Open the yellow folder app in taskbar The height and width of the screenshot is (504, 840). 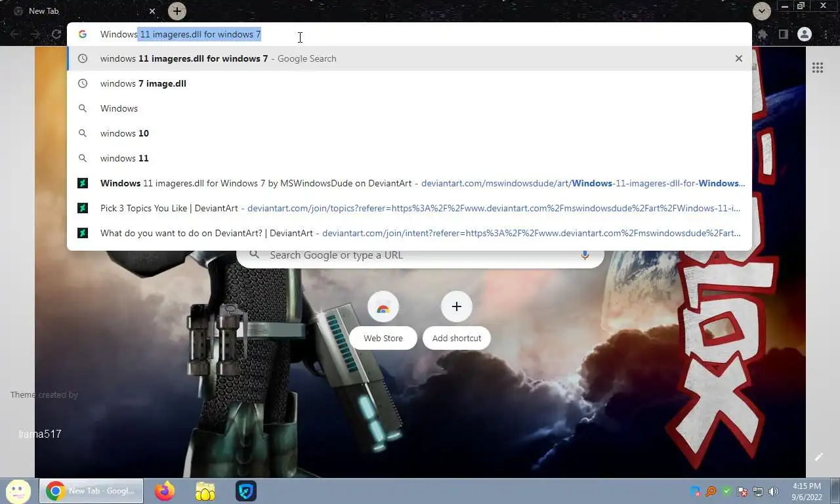coord(205,491)
